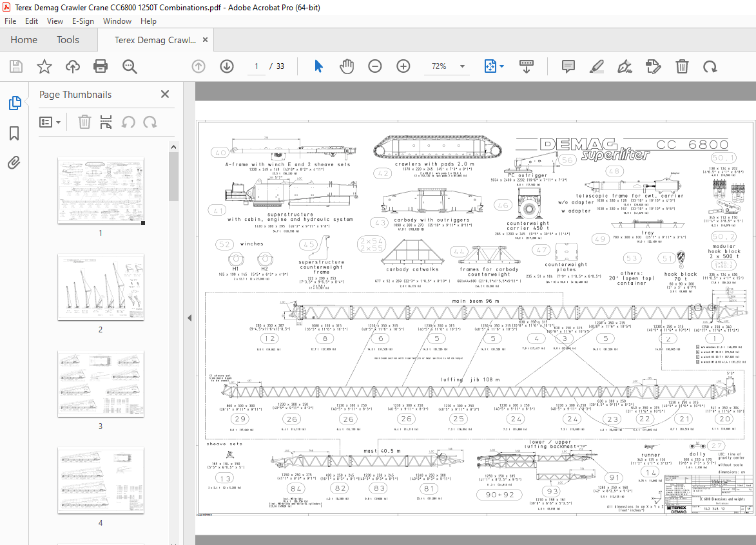Print the document

point(101,66)
